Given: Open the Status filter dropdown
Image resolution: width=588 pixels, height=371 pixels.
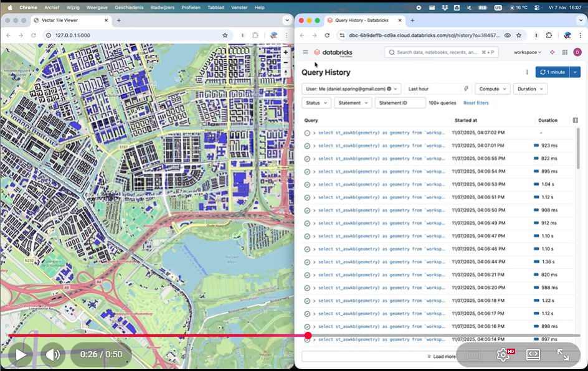Looking at the screenshot, I should click(316, 103).
